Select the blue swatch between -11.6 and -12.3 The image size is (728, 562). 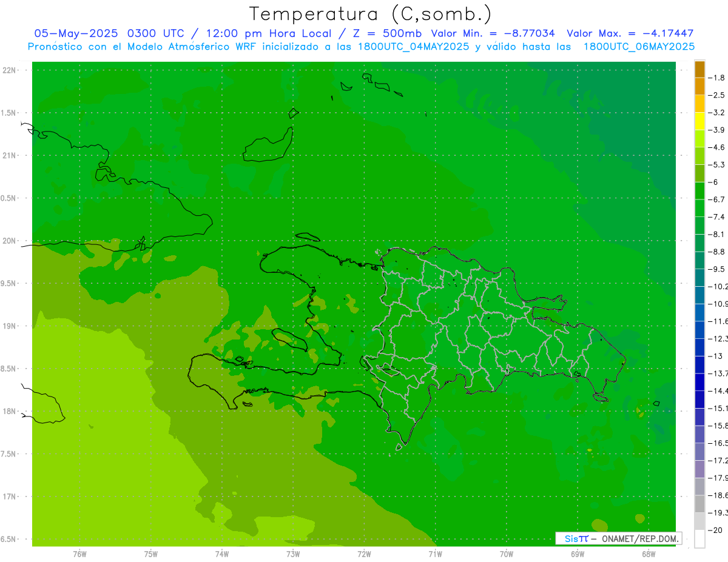click(699, 330)
